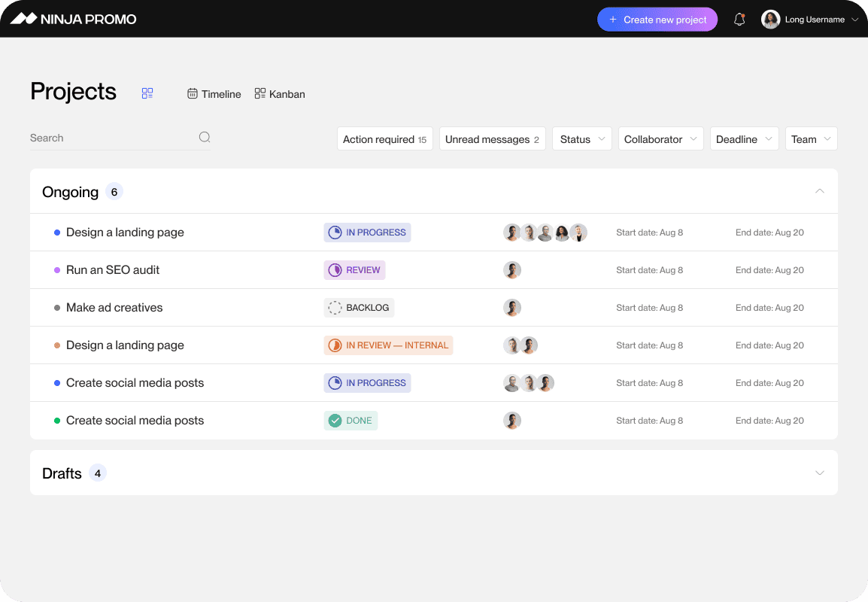Click the notification bell icon
Viewport: 868px width, 602px height.
point(739,20)
